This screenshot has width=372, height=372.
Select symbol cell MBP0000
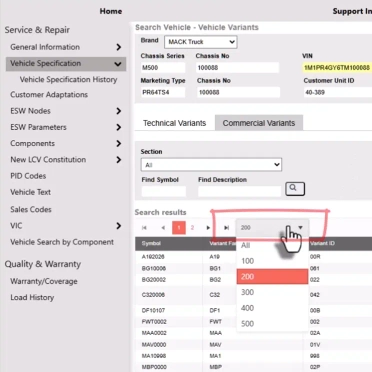tap(154, 367)
